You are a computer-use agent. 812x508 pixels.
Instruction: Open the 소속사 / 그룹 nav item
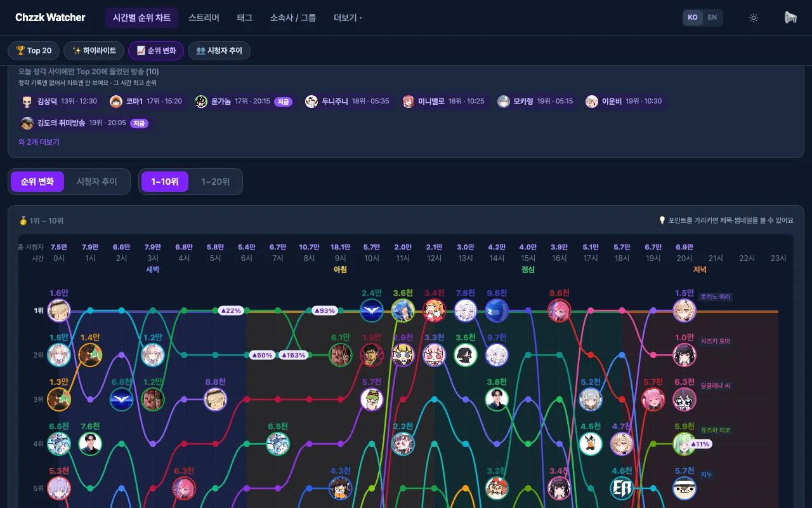[x=292, y=18]
